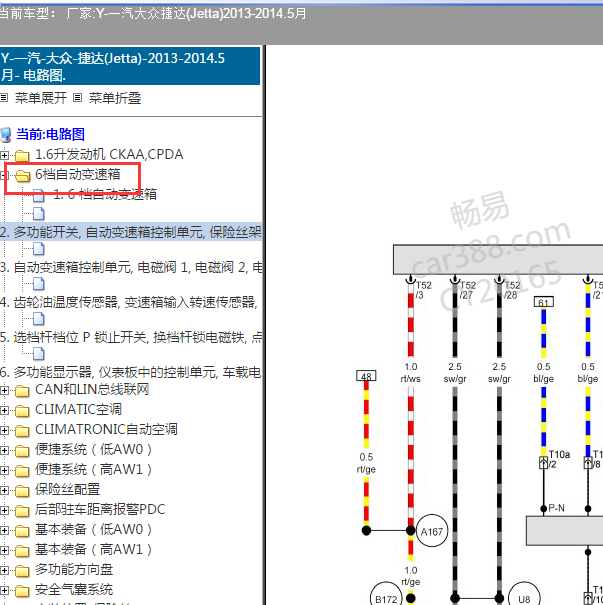This screenshot has width=603, height=605.
Task: Expand the 基本装备（低AW0）node
Action: click(4, 531)
